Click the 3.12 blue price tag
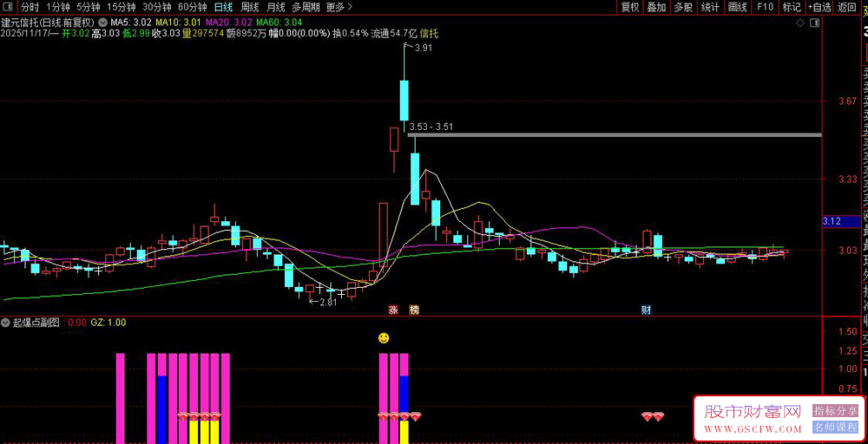868x444 pixels. [832, 221]
